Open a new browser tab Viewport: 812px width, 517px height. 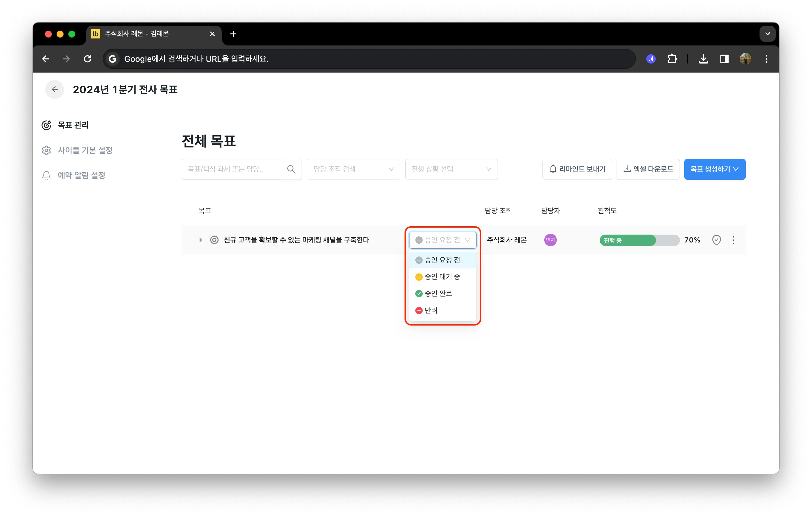(233, 34)
